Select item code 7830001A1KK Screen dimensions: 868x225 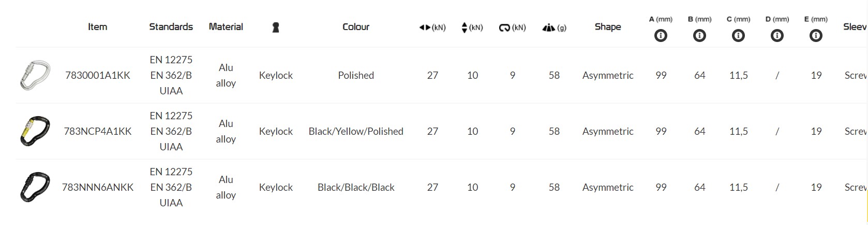(98, 75)
